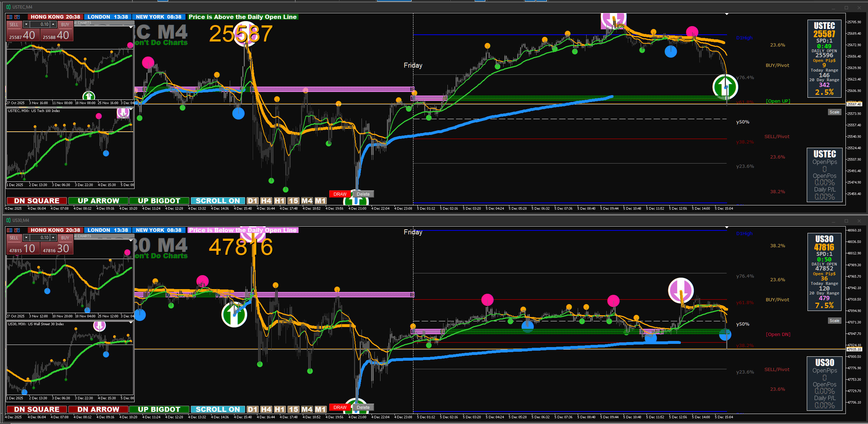Click the green up arrow signal on US30 chart
This screenshot has width=868, height=424.
[234, 315]
